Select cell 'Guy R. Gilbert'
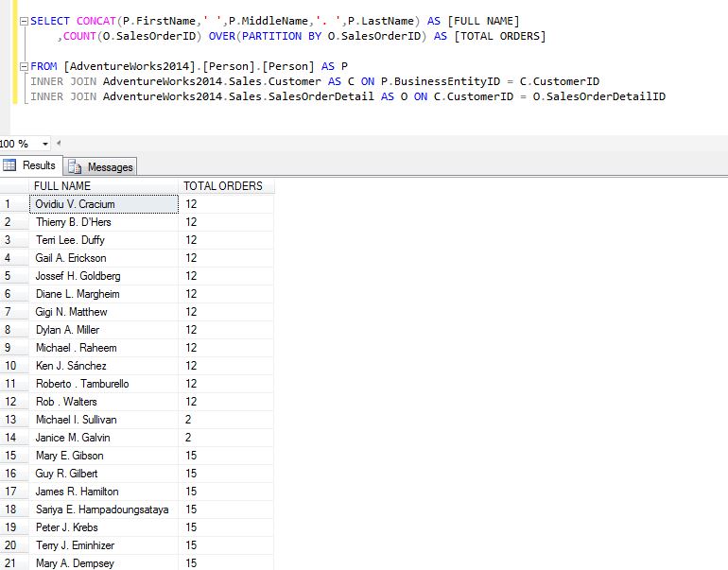 [104, 474]
